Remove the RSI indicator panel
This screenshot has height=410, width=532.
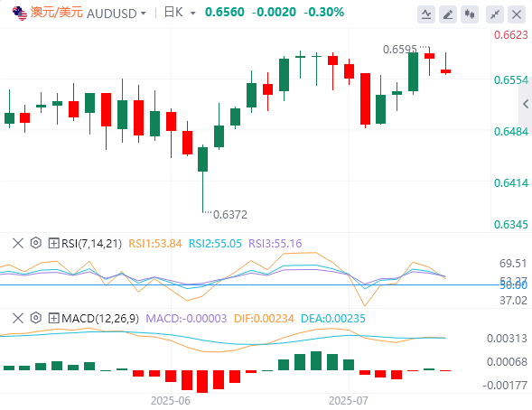pyautogui.click(x=18, y=243)
